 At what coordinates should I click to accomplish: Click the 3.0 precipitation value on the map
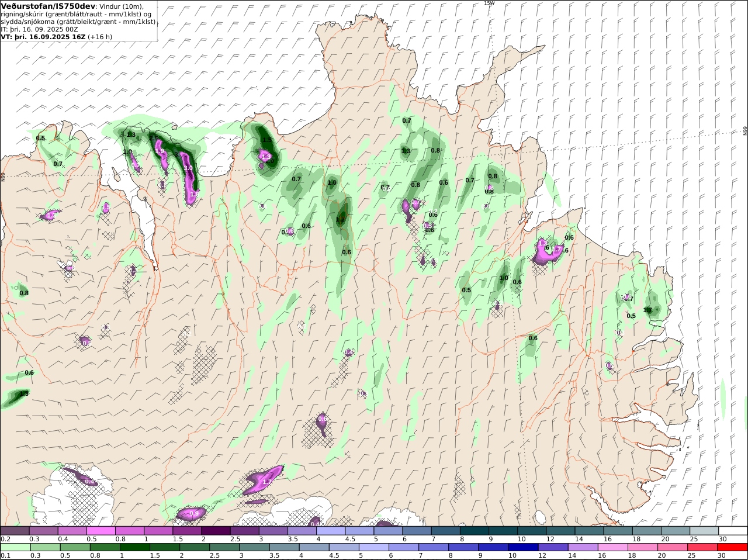[188, 168]
